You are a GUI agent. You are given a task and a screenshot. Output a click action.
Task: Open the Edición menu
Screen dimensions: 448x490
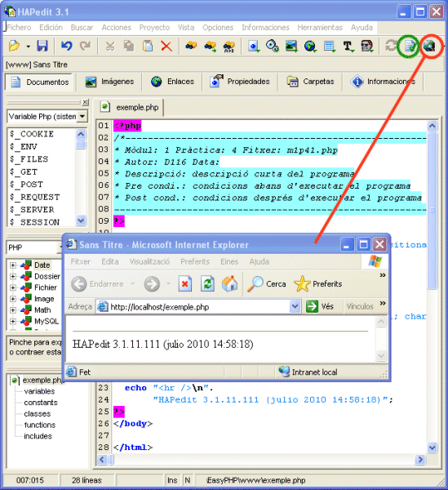(x=51, y=28)
